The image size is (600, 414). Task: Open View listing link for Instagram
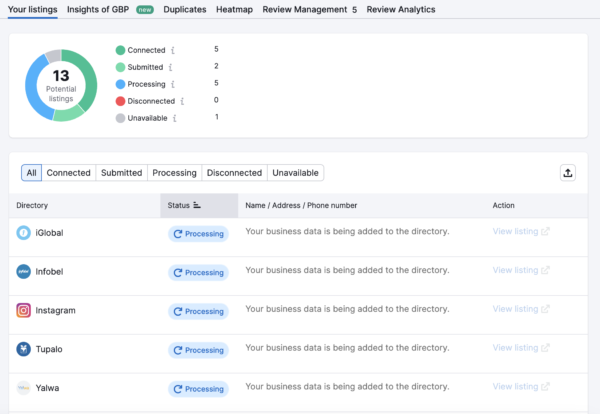(520, 311)
